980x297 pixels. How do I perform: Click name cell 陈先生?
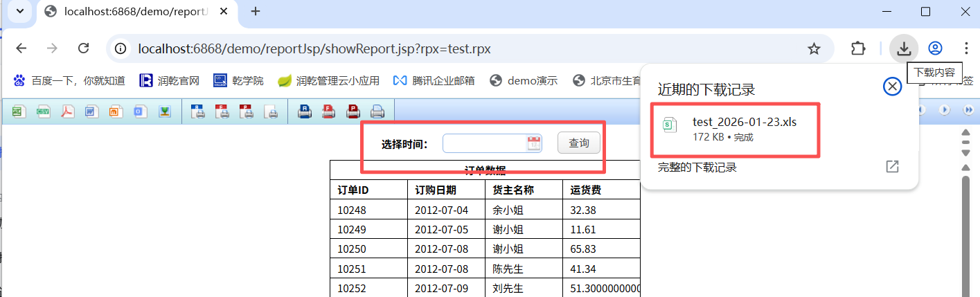524,269
